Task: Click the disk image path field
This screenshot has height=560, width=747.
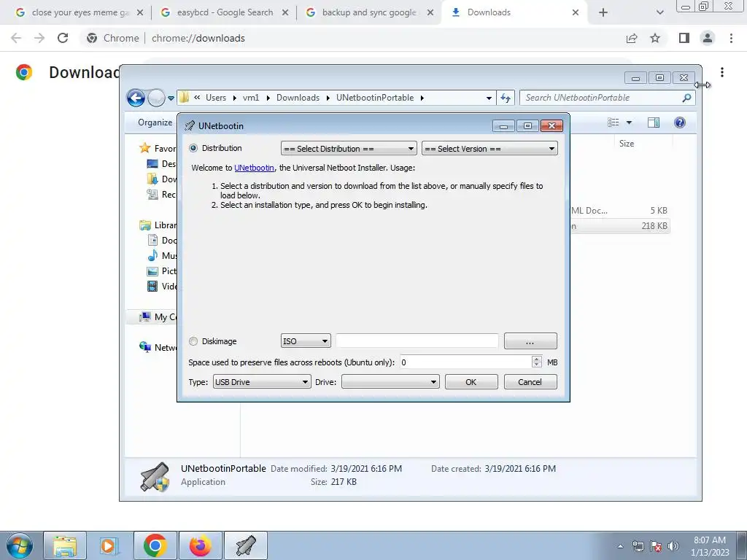Action: click(417, 341)
